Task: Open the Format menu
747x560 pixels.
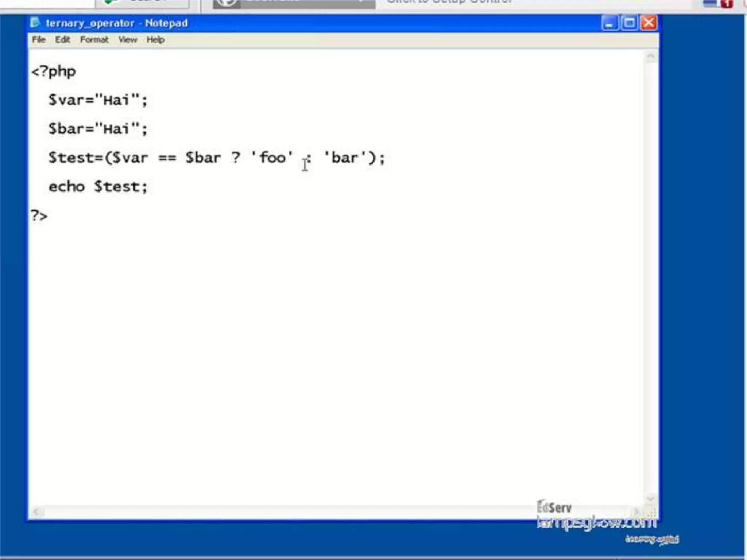Action: click(94, 40)
